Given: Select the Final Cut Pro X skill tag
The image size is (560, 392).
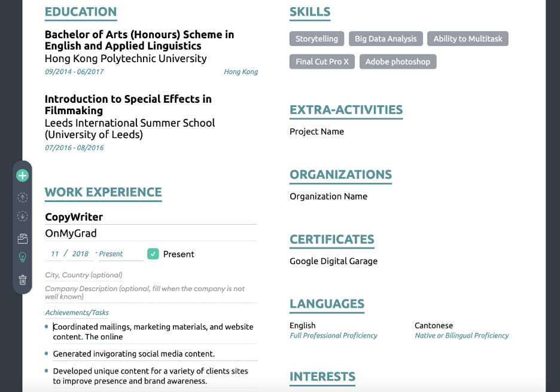Looking at the screenshot, I should pos(322,62).
